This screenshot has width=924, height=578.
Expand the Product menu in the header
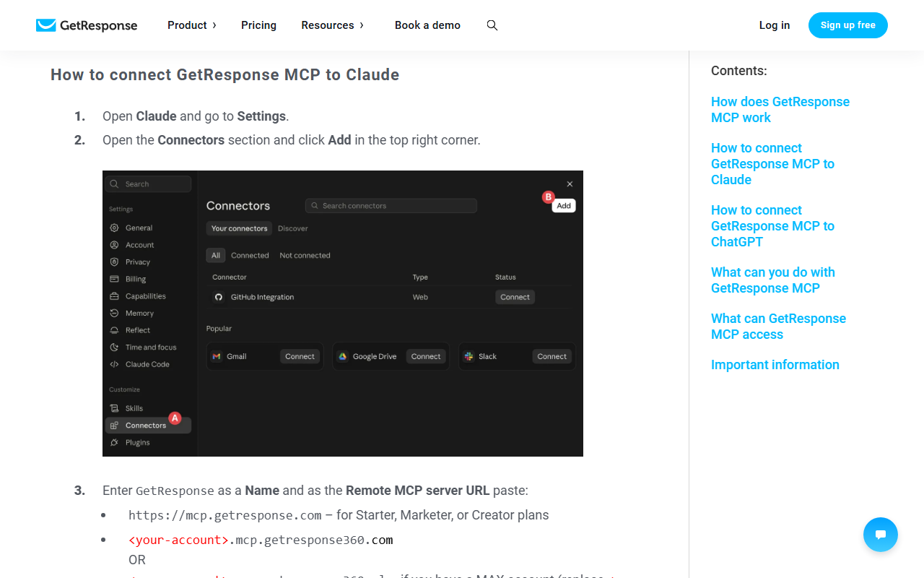click(192, 25)
